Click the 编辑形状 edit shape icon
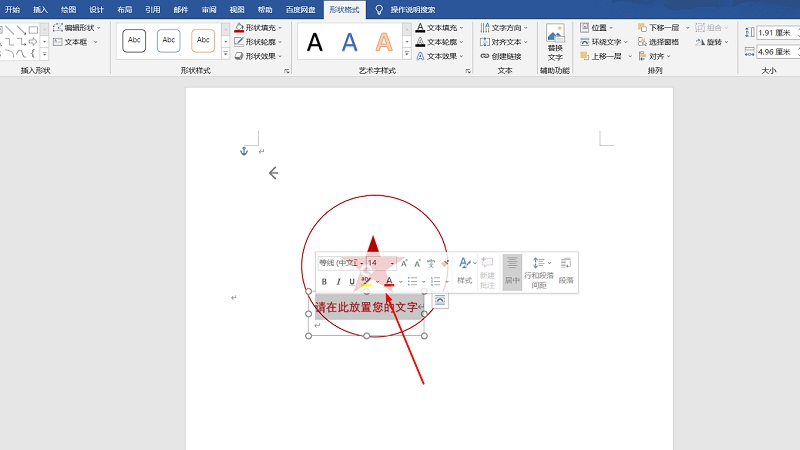 click(58, 28)
